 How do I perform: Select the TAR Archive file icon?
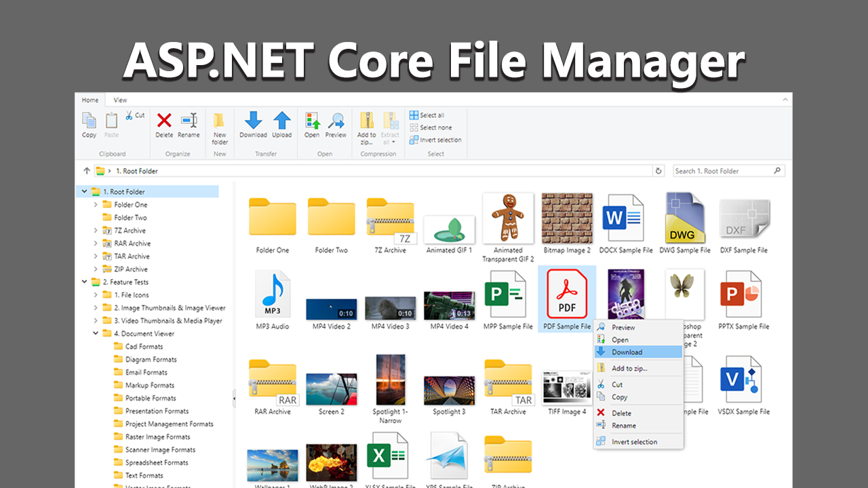click(x=508, y=382)
